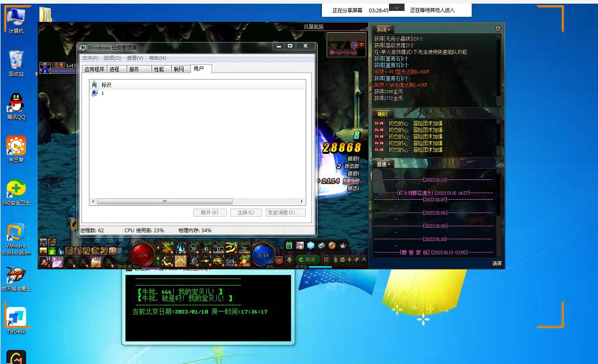The width and height of the screenshot is (598, 364).
Task: Click the 发送消息(S)... button
Action: pos(285,213)
